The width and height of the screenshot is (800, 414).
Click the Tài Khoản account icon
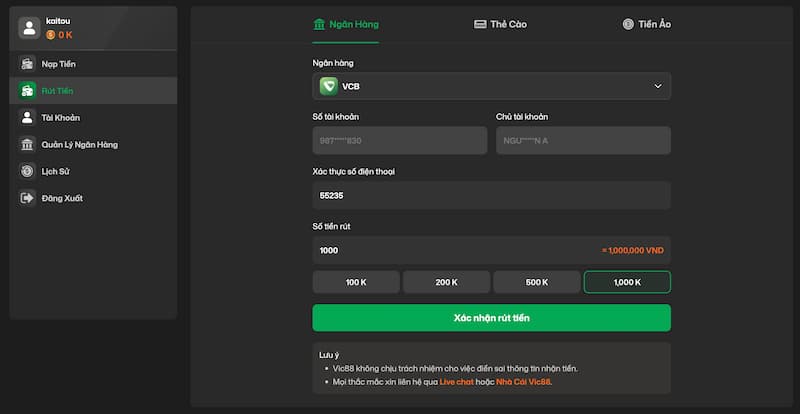[x=28, y=117]
